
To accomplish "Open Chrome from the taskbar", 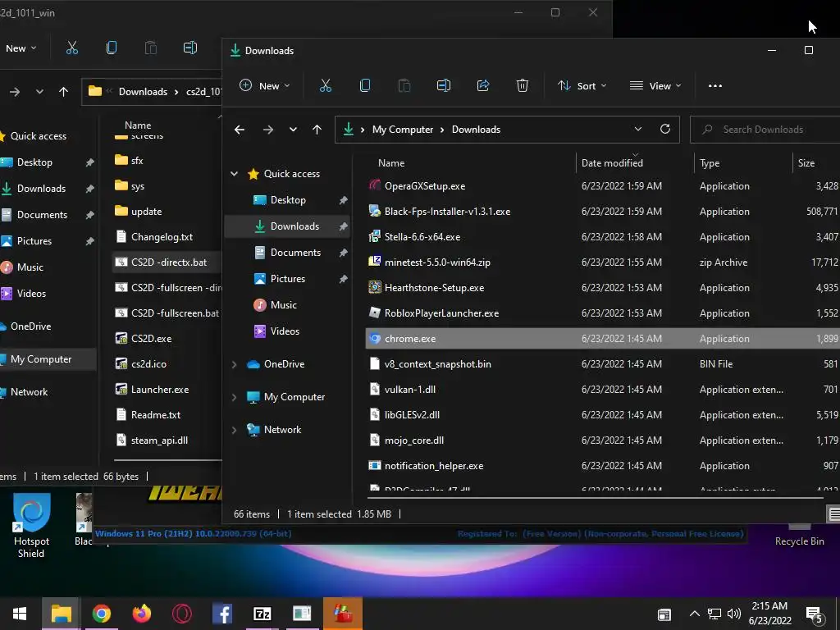I will point(101,614).
